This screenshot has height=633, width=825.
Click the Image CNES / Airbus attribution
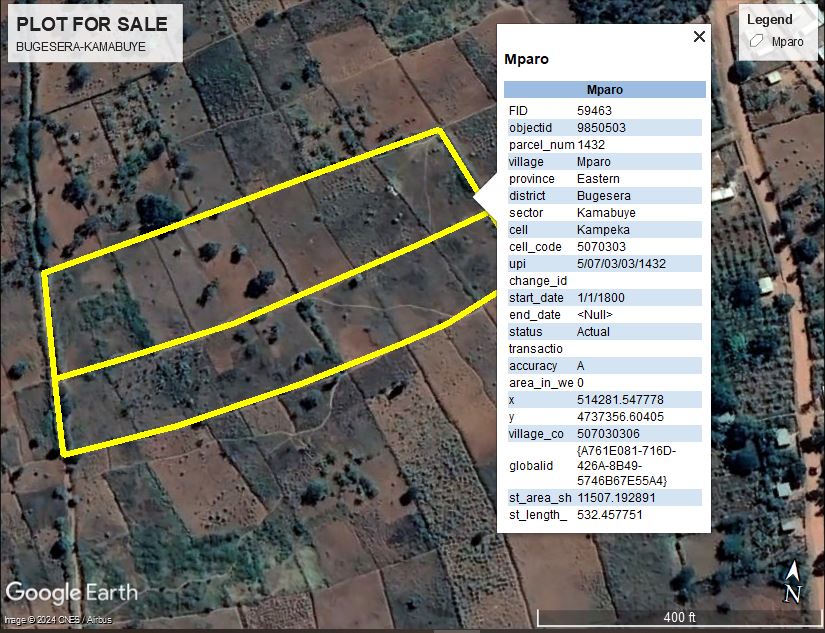coord(58,621)
